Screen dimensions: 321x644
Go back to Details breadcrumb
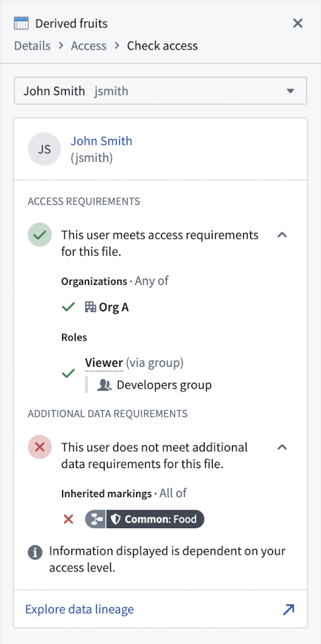[32, 46]
